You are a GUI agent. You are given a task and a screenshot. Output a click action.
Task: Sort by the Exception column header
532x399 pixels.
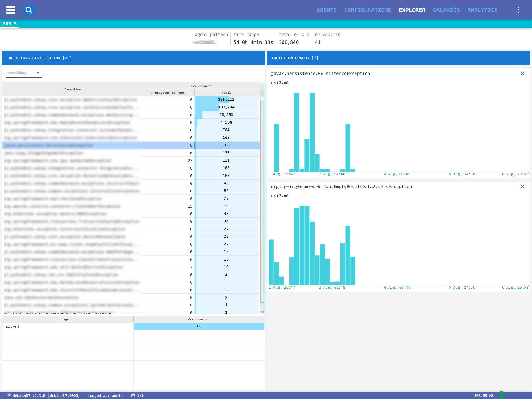pos(73,89)
